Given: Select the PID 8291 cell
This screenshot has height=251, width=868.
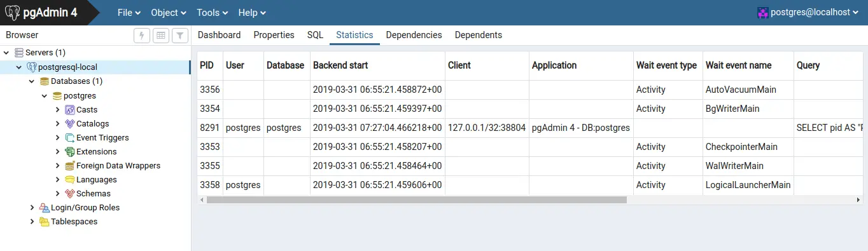Looking at the screenshot, I should point(210,128).
